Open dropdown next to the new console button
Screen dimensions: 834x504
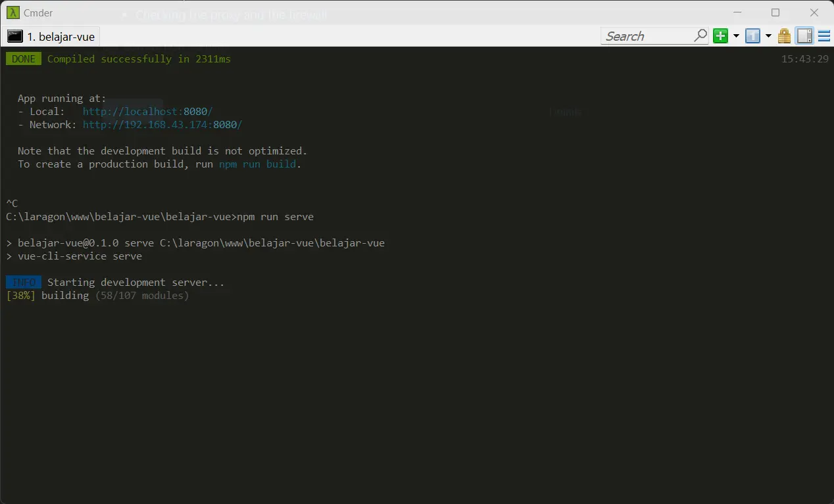(736, 36)
